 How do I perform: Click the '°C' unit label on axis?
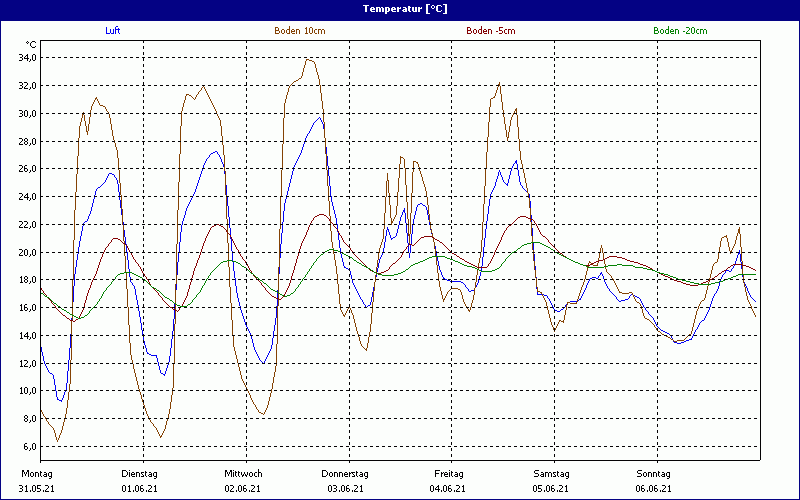pyautogui.click(x=31, y=45)
